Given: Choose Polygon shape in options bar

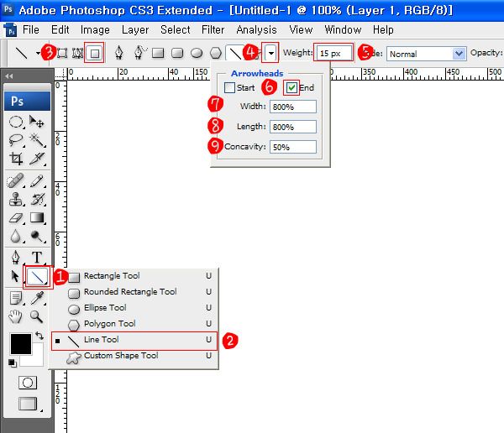Looking at the screenshot, I should tap(216, 53).
